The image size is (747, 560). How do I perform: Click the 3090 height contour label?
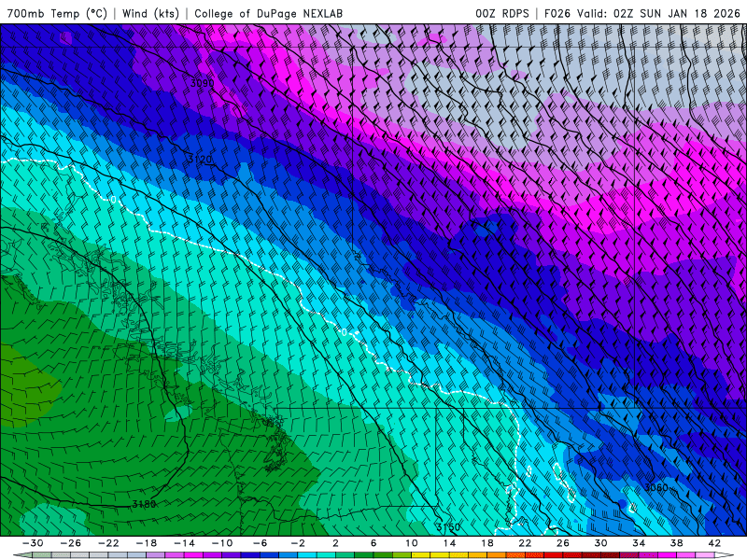pyautogui.click(x=202, y=83)
